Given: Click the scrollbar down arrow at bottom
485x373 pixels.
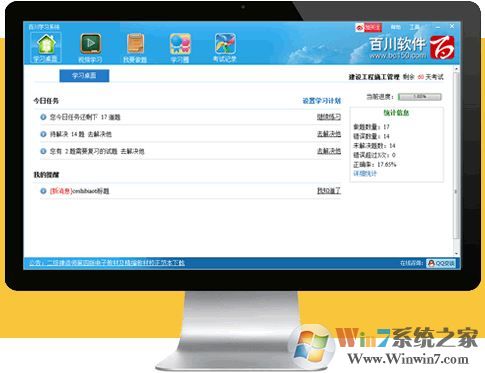Looking at the screenshot, I should [456, 254].
